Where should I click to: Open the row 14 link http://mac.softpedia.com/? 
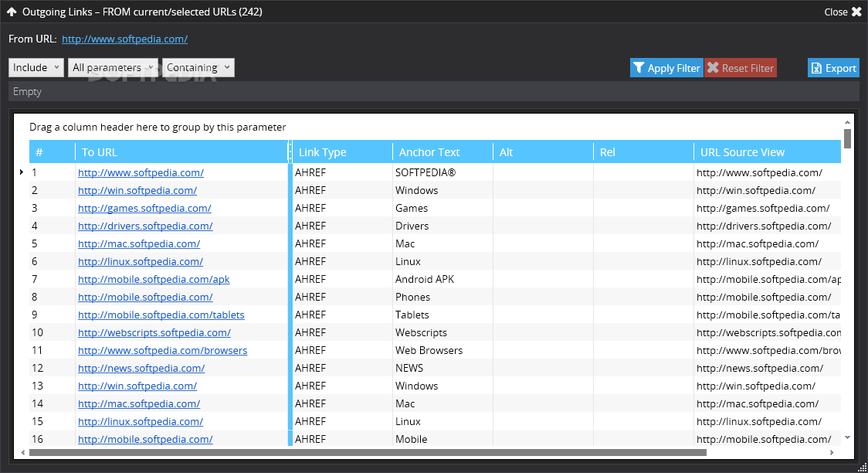(139, 403)
